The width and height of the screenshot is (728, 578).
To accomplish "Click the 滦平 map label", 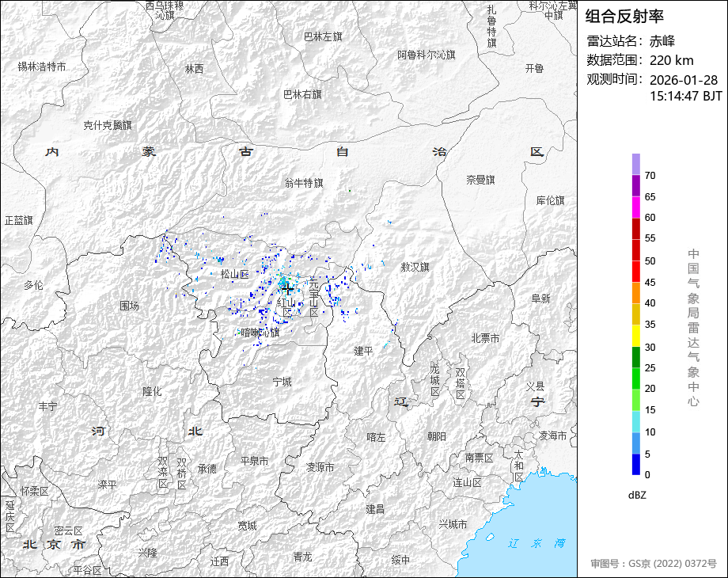I will coord(108,485).
